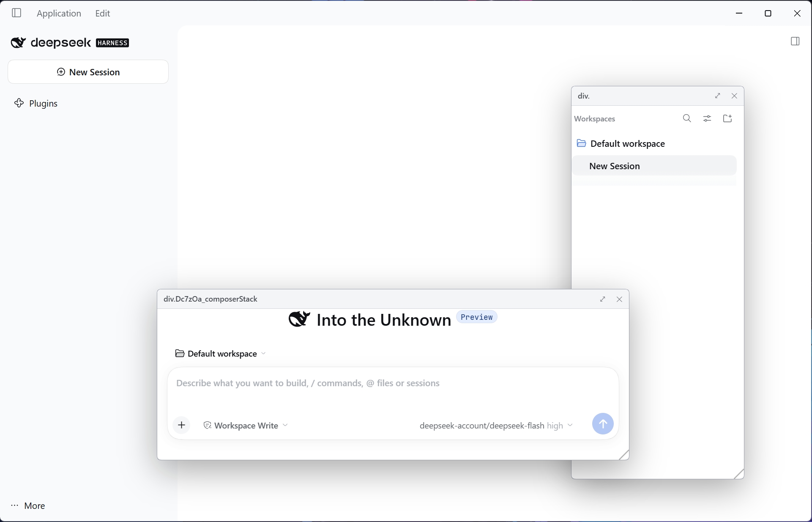Expand the composerStack floating panel
812x522 pixels.
[603, 299]
